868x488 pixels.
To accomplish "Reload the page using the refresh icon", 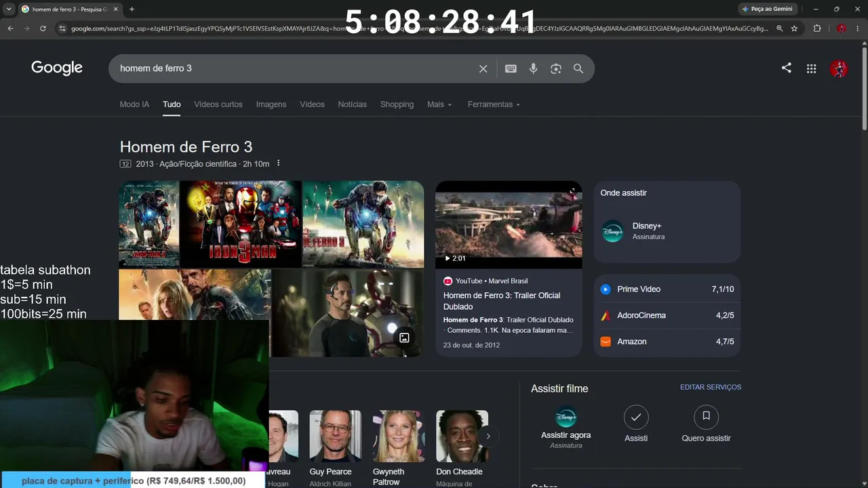I will tap(43, 28).
